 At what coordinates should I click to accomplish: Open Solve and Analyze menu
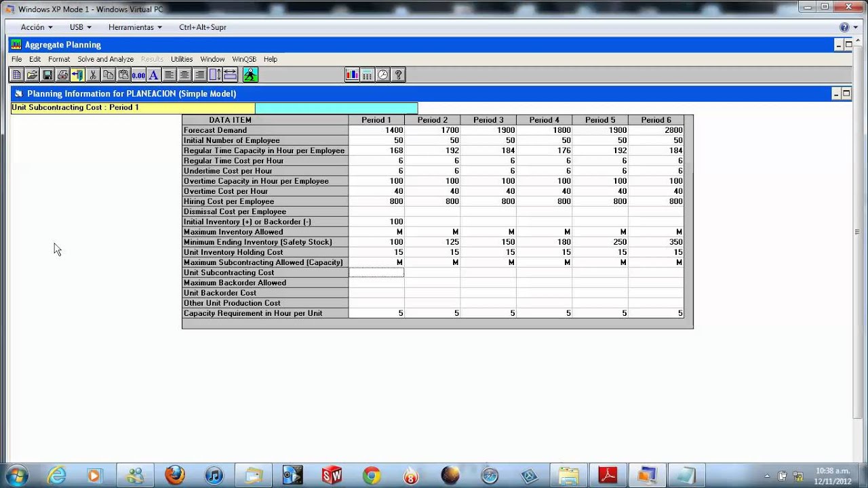(105, 59)
